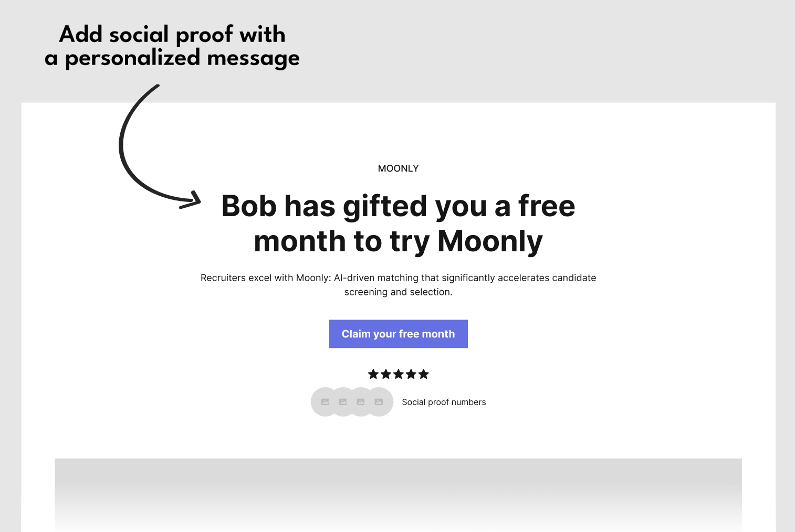The image size is (795, 532).
Task: Click the fourth star in the rating row
Action: (x=411, y=374)
